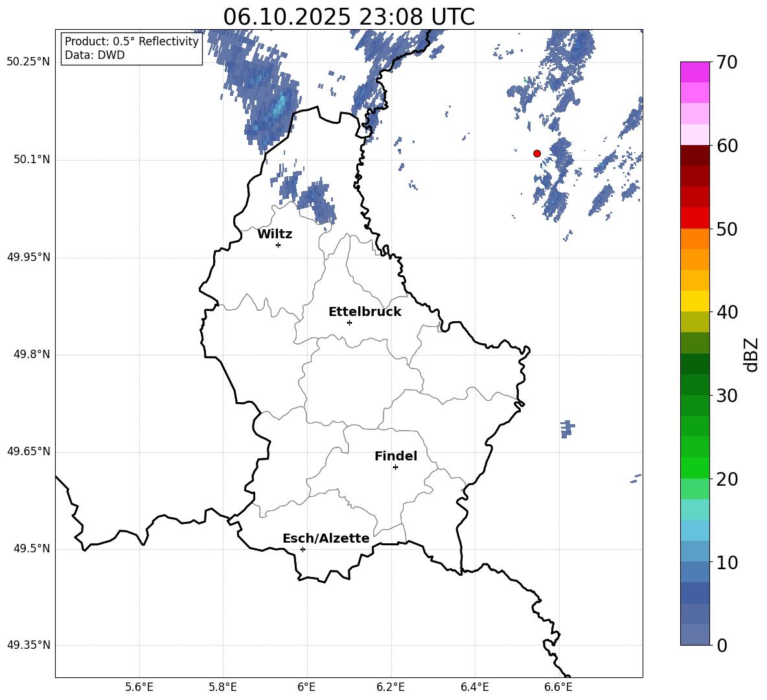Click the Wiltz city label
Viewport: 767px width, 700px height.
pos(275,234)
